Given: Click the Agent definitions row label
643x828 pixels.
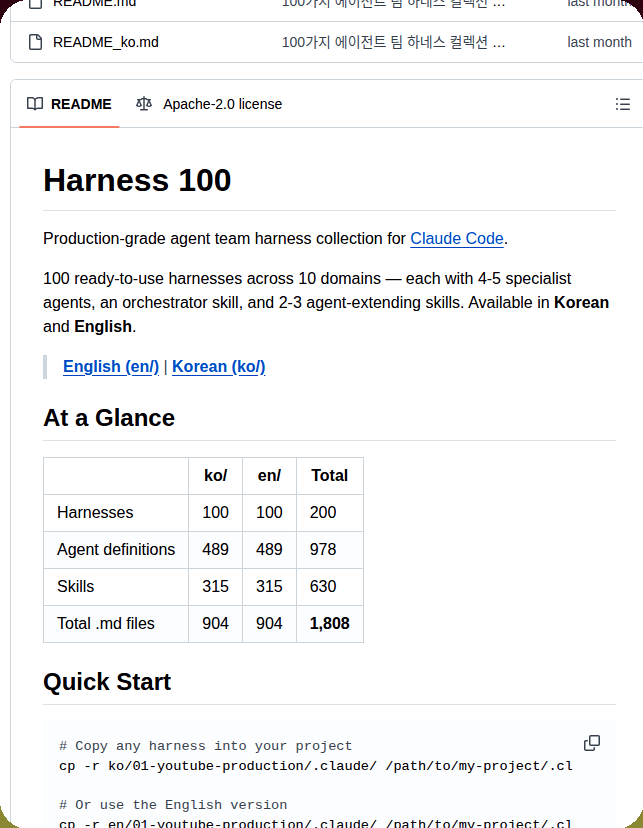Looking at the screenshot, I should 116,550.
